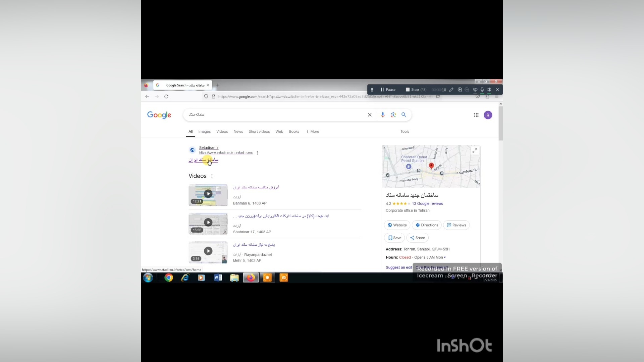Click the page vertical scrollbar thumb

pos(501,123)
